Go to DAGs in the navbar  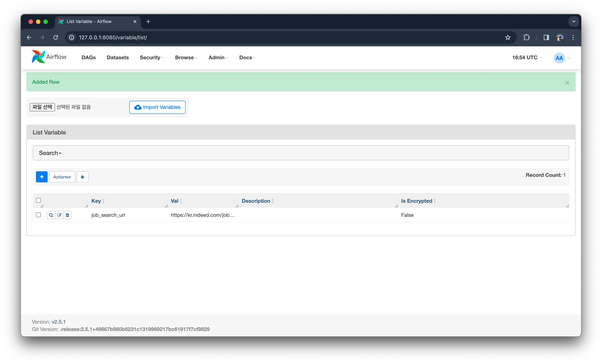click(x=88, y=58)
